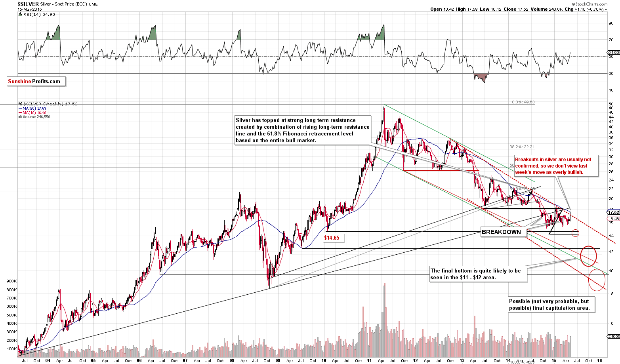Click the 09 year label on time axis
620x364 pixels.
[278, 360]
